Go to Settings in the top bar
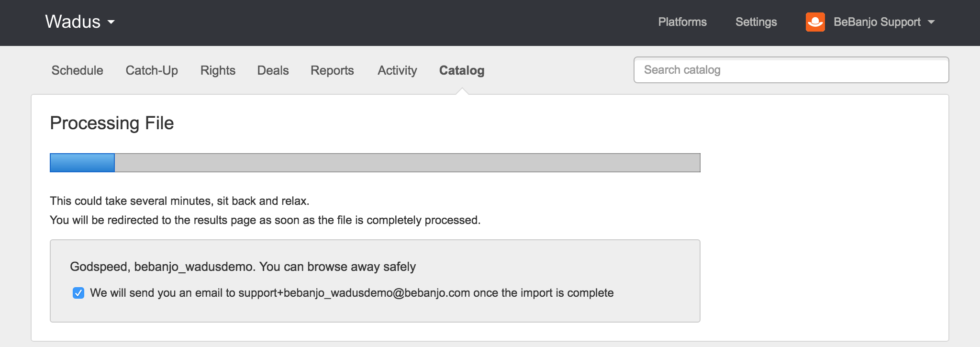The width and height of the screenshot is (980, 347). [756, 22]
